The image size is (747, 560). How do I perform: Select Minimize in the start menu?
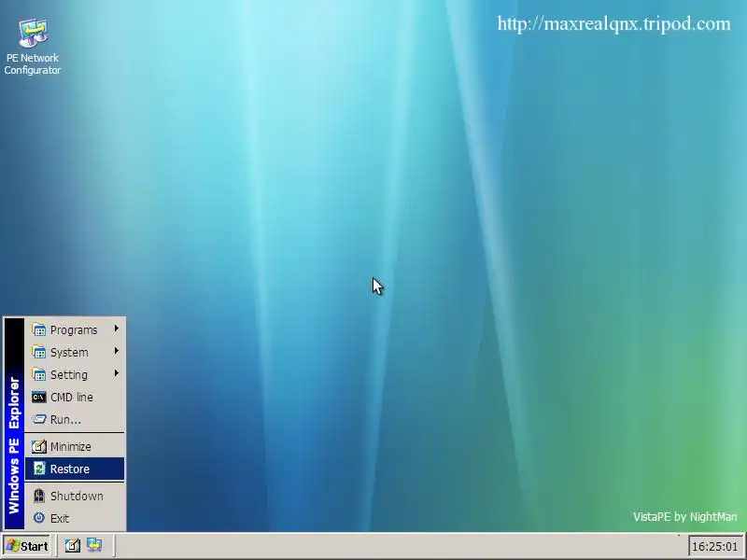click(x=75, y=446)
